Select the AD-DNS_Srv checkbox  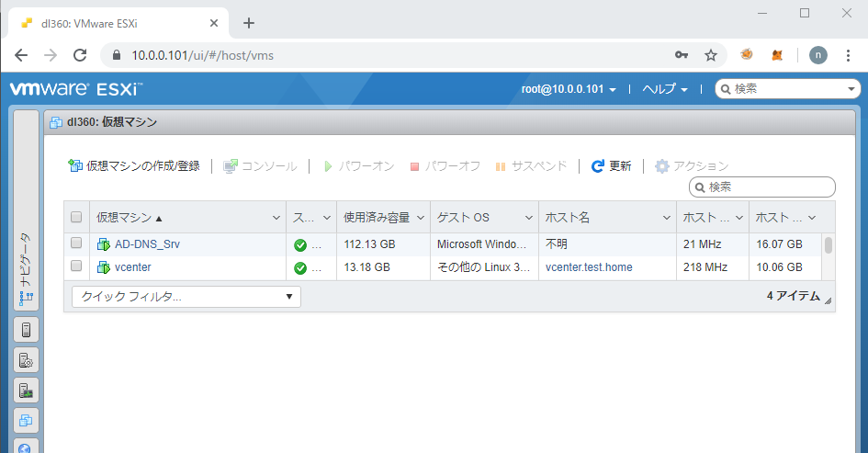(76, 243)
